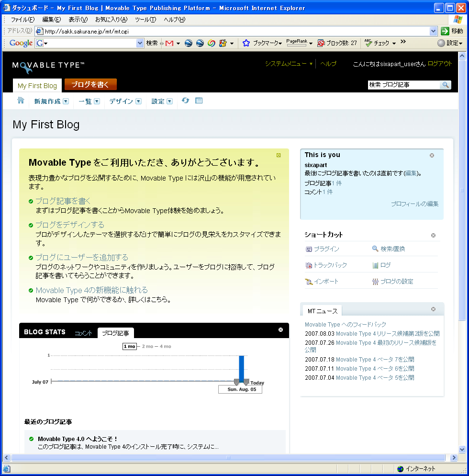Click the popup blocker ブロック数 icon

321,43
